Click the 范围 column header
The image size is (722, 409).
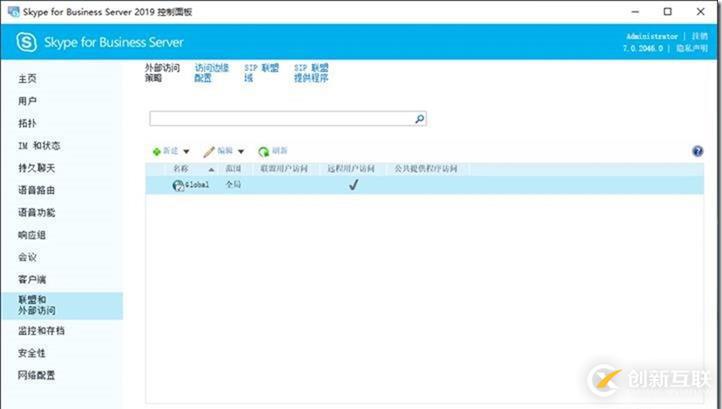233,169
